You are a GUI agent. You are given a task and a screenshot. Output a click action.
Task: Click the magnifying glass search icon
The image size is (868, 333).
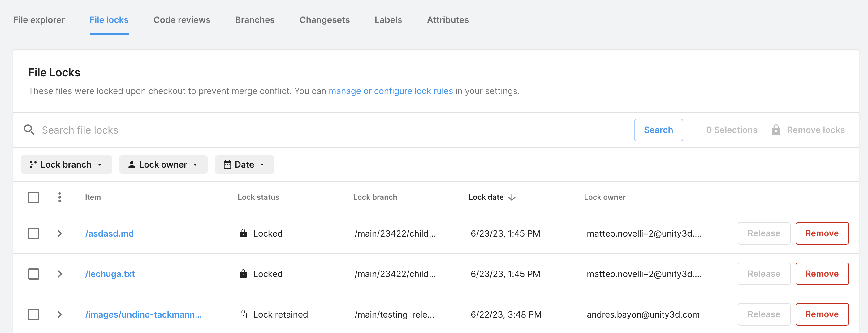(x=29, y=130)
